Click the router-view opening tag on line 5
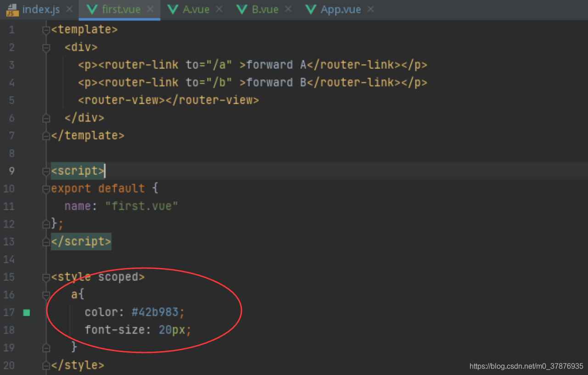Viewport: 588px width, 375px height. pos(122,100)
